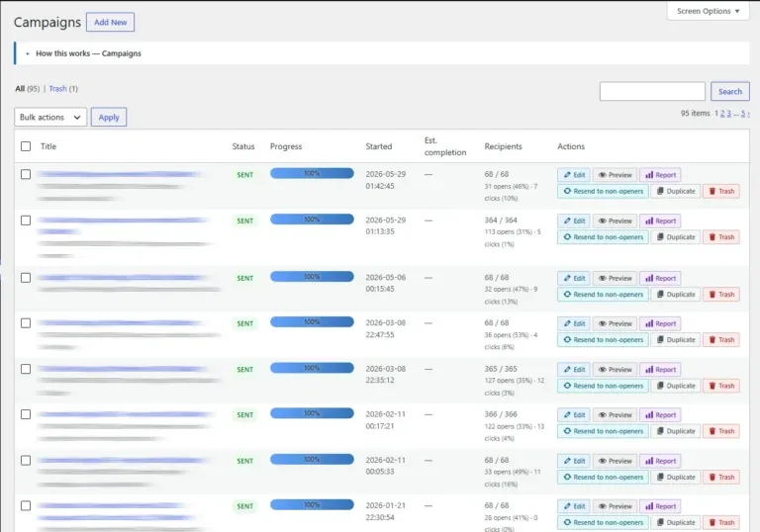The image size is (760, 532).
Task: Trash the campaign with 364 / 364 recipients
Action: (721, 237)
